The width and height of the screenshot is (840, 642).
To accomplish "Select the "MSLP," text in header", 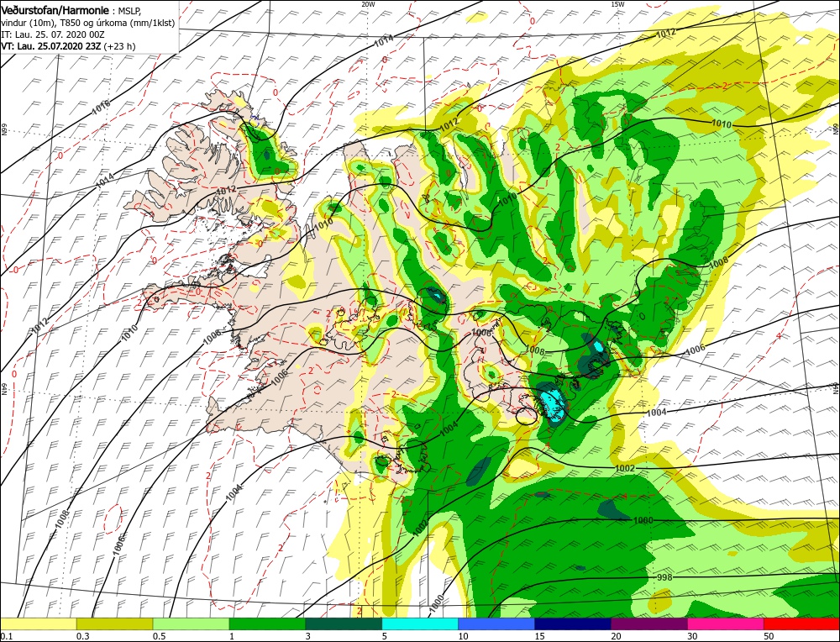I will (129, 11).
